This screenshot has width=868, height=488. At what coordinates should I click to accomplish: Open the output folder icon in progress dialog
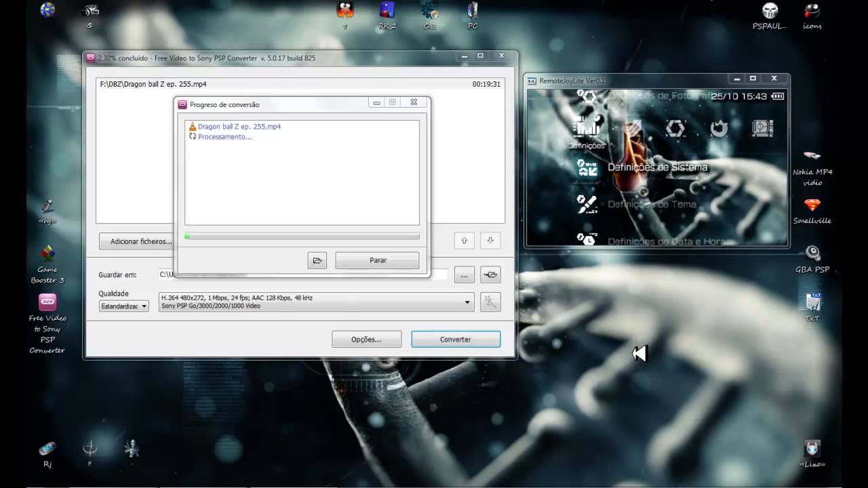[x=317, y=260]
